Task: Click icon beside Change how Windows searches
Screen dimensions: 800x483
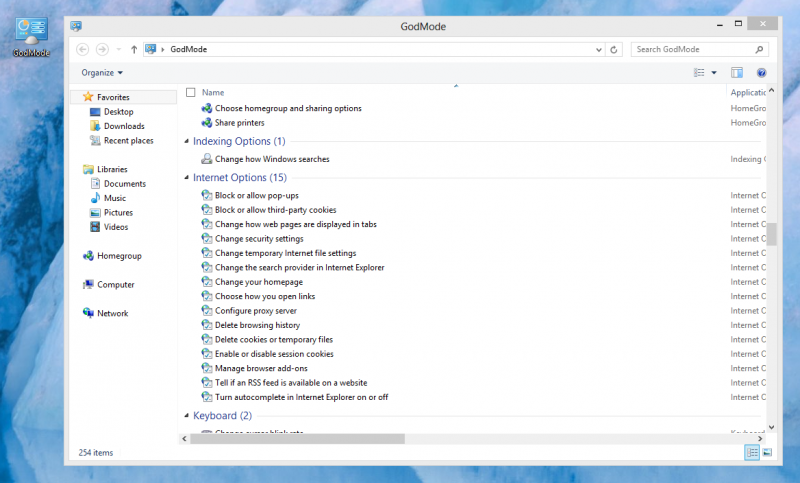Action: point(207,159)
